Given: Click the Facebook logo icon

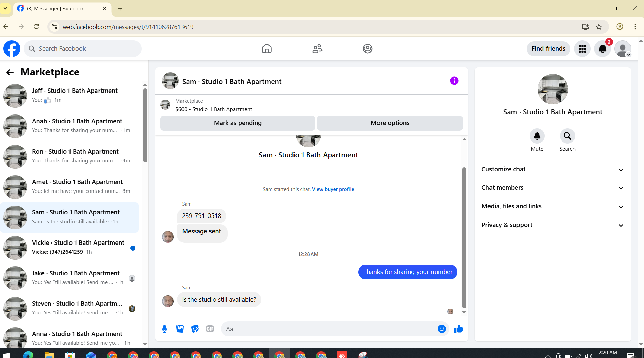Looking at the screenshot, I should pos(12,49).
